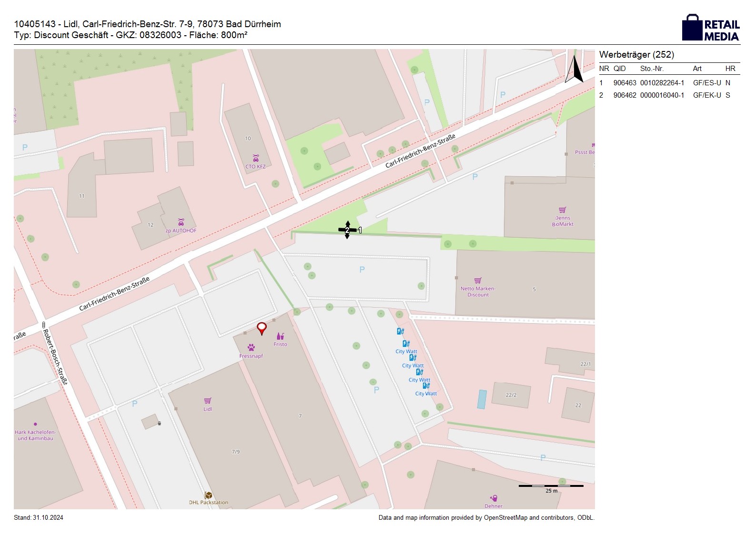
Task: Click the 25 m scale bar
Action: click(x=551, y=486)
